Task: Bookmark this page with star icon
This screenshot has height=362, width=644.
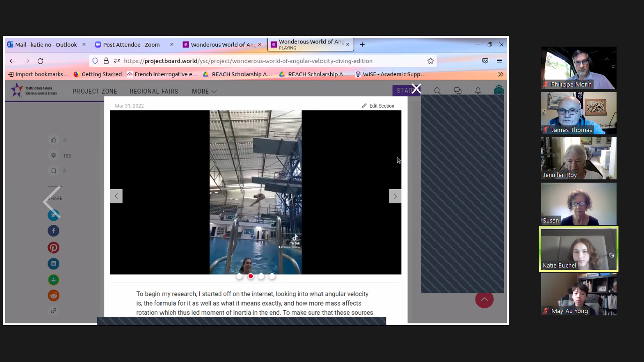Action: point(430,61)
